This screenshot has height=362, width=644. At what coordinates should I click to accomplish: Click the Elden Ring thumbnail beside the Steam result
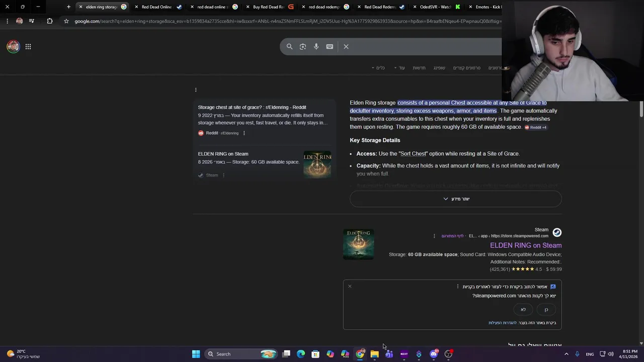pyautogui.click(x=358, y=244)
